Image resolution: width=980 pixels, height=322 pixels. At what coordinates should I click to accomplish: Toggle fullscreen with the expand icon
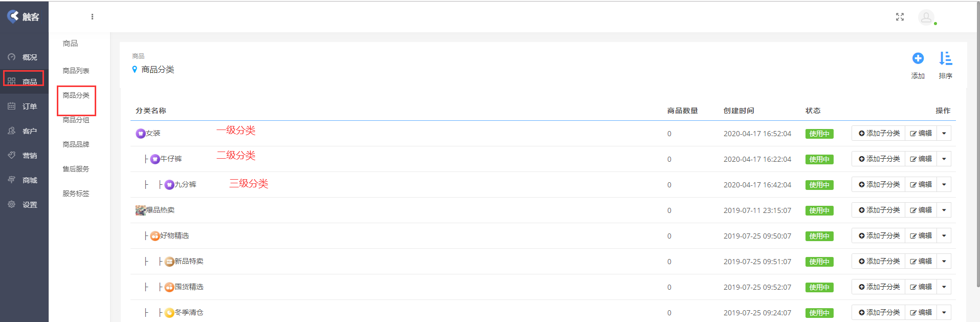[900, 17]
